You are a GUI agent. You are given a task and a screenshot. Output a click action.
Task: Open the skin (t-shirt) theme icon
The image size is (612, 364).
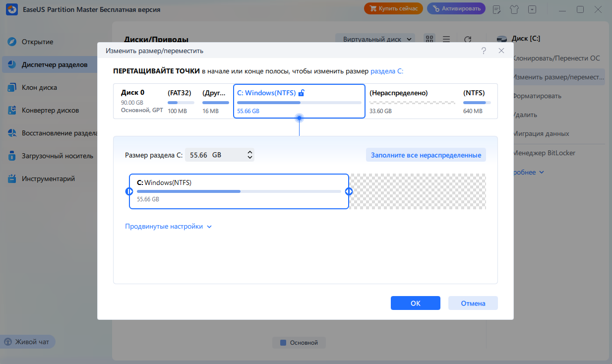(x=514, y=9)
